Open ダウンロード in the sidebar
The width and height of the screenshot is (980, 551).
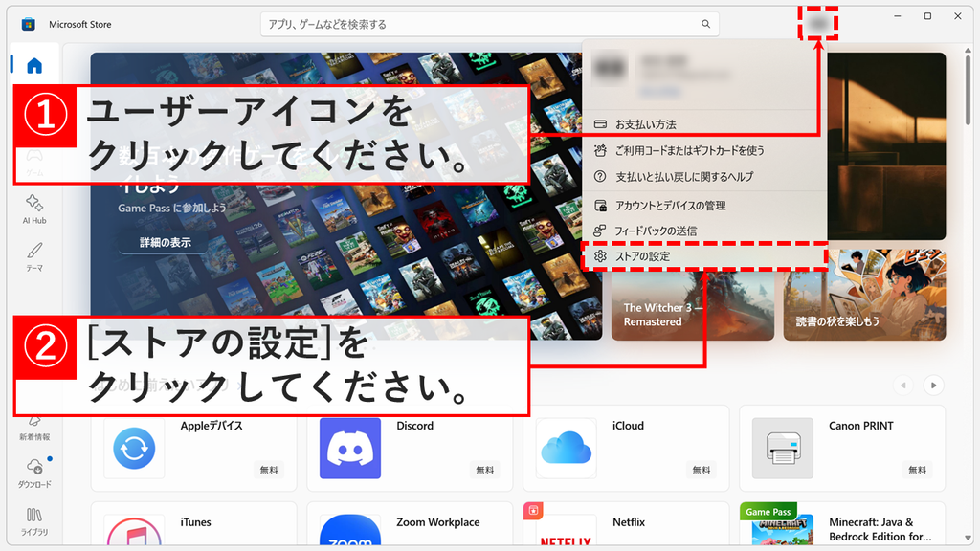point(34,473)
